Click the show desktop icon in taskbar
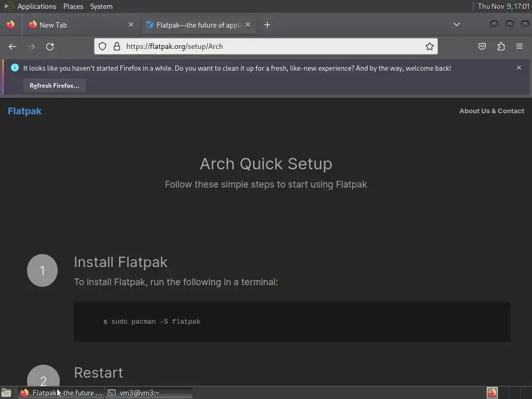 click(x=6, y=393)
